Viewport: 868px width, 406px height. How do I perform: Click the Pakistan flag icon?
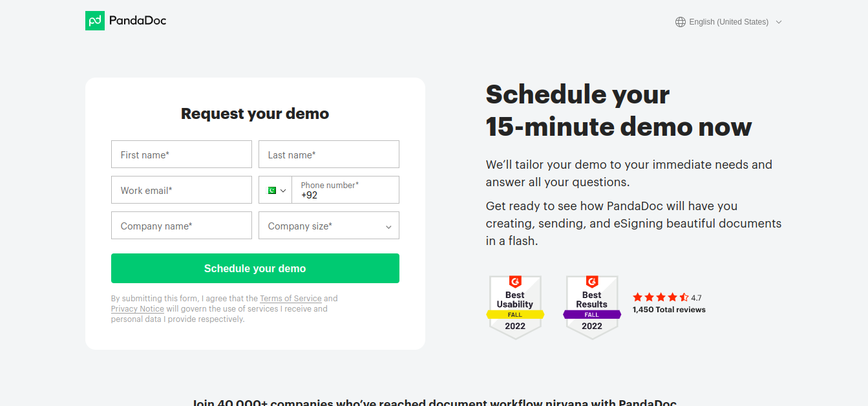[x=272, y=190]
